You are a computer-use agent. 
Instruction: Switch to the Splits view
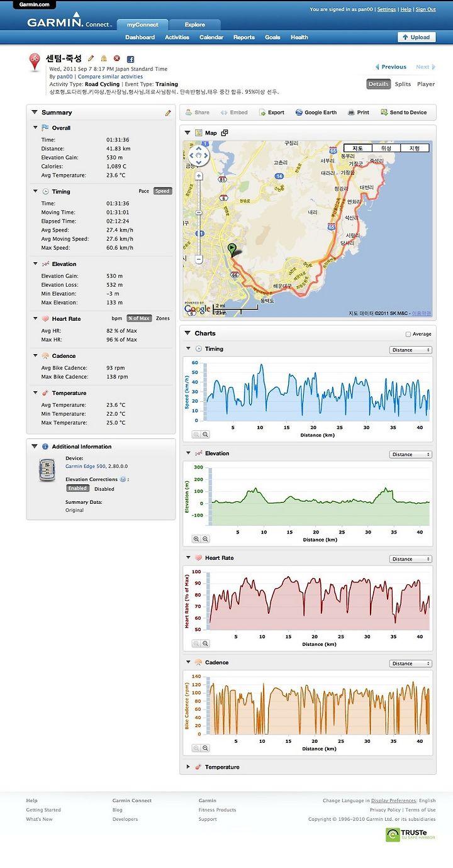(x=403, y=84)
